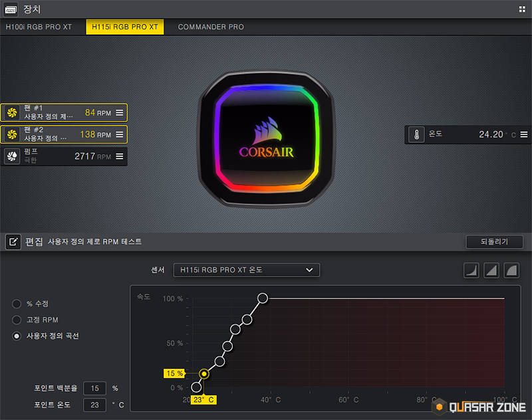
Task: Open the hamburger menu for 펌프
Action: coord(120,156)
